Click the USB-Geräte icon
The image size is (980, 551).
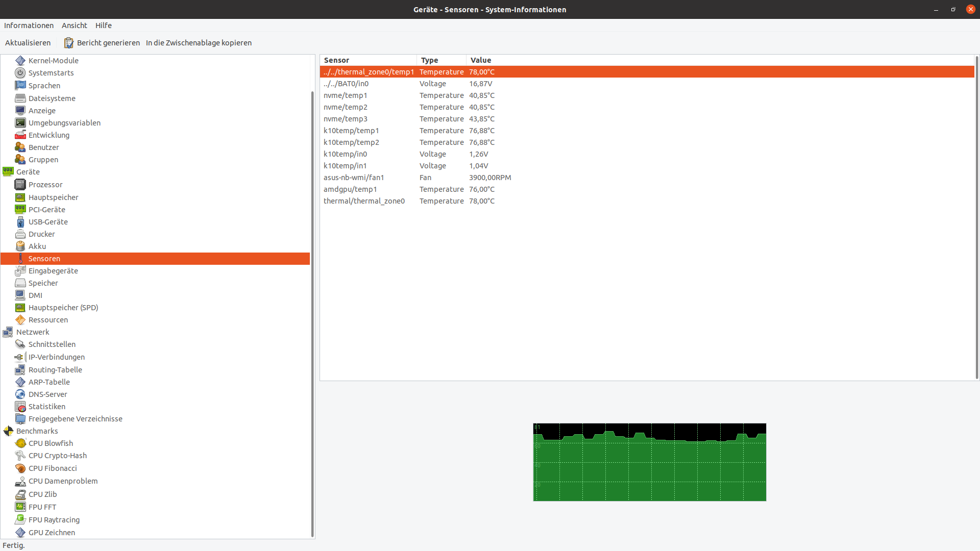tap(20, 222)
